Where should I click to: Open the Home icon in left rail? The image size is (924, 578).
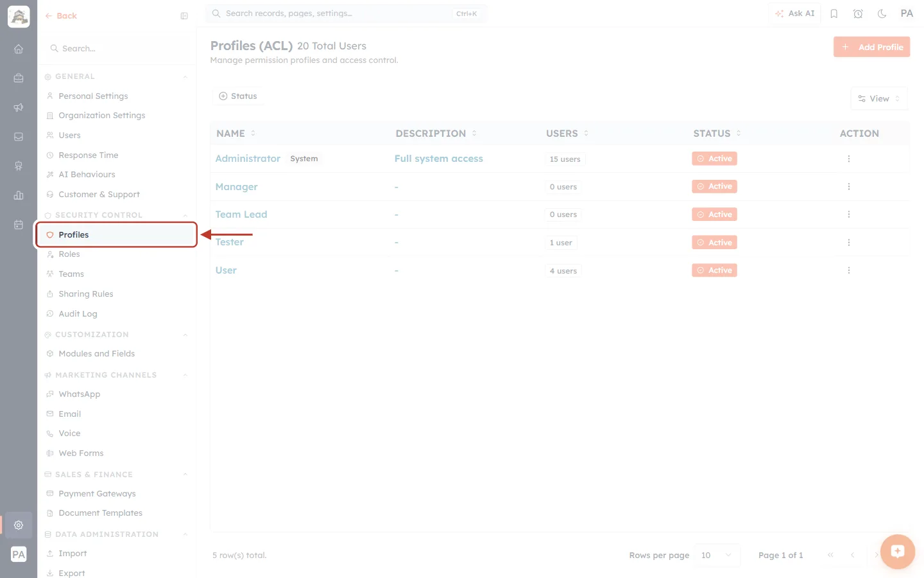pos(19,49)
